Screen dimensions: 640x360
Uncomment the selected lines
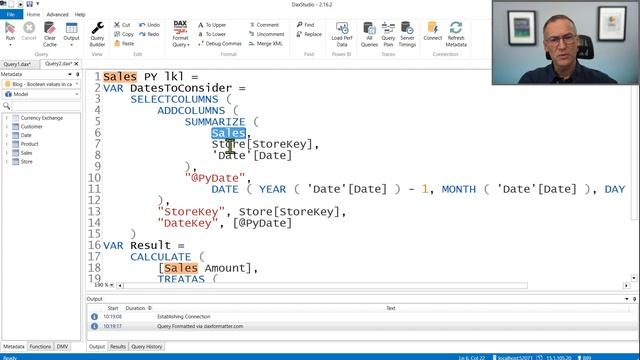click(267, 34)
